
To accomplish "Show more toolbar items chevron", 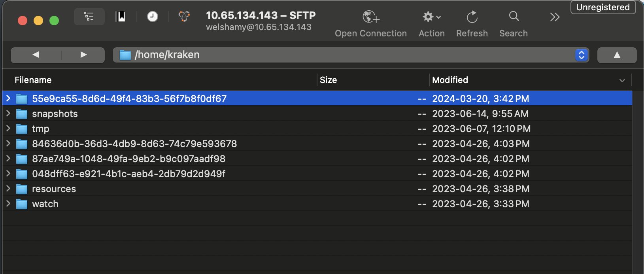I will 555,17.
